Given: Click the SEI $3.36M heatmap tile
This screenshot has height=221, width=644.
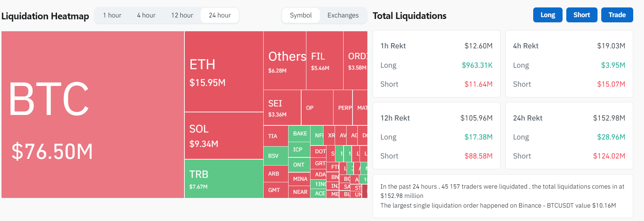Looking at the screenshot, I should pyautogui.click(x=282, y=108).
